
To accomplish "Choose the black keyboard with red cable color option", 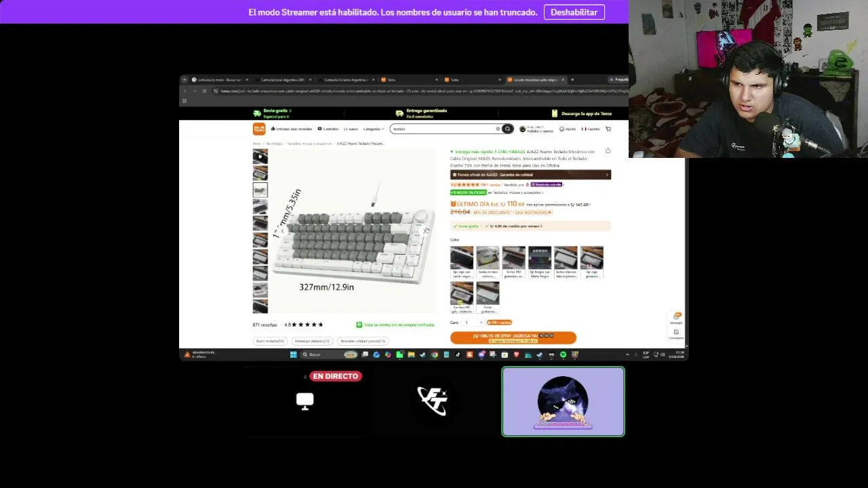I will tap(462, 262).
